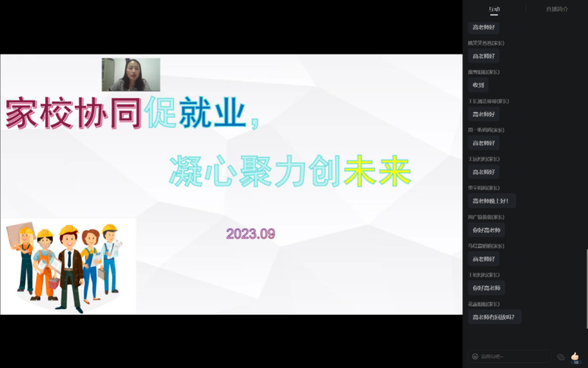The width and height of the screenshot is (588, 368).
Task: Select the 收到 chat message
Action: 478,85
